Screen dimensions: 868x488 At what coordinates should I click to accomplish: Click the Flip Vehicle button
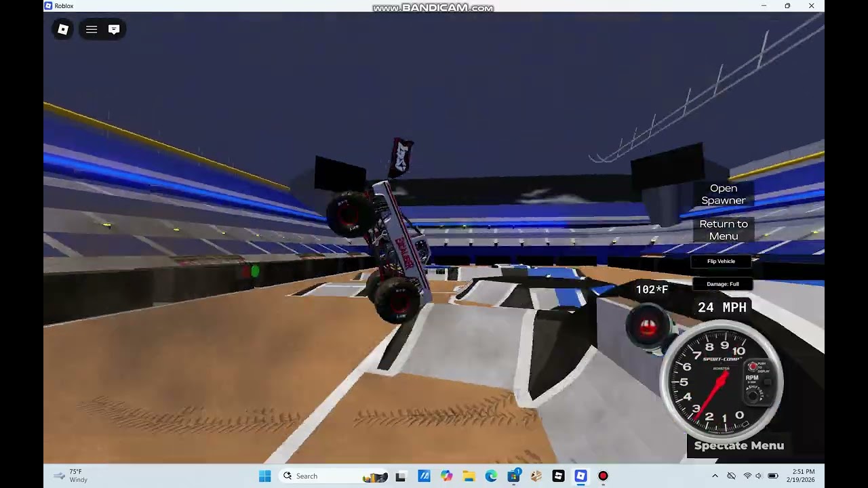coord(721,261)
